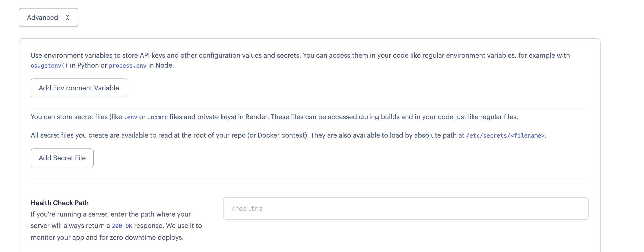
Task: Click the word Node in the description
Action: [x=164, y=65]
